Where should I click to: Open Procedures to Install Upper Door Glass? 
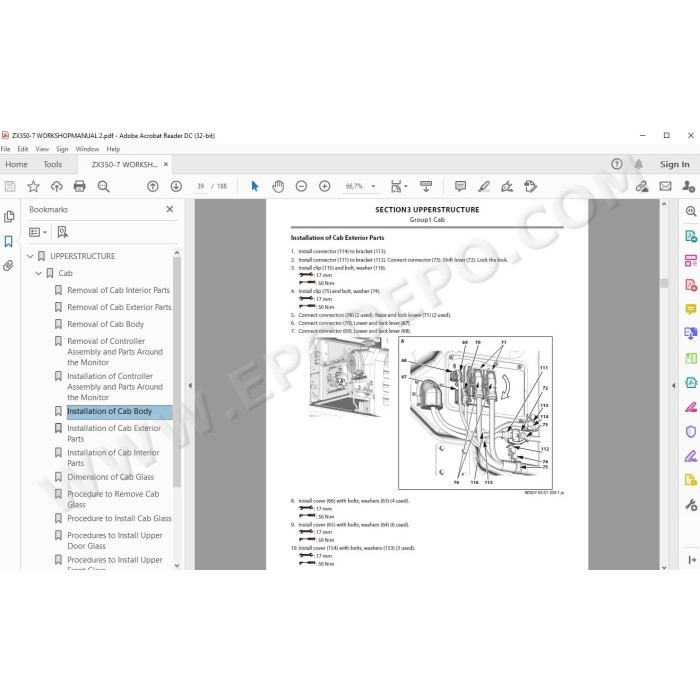click(115, 541)
